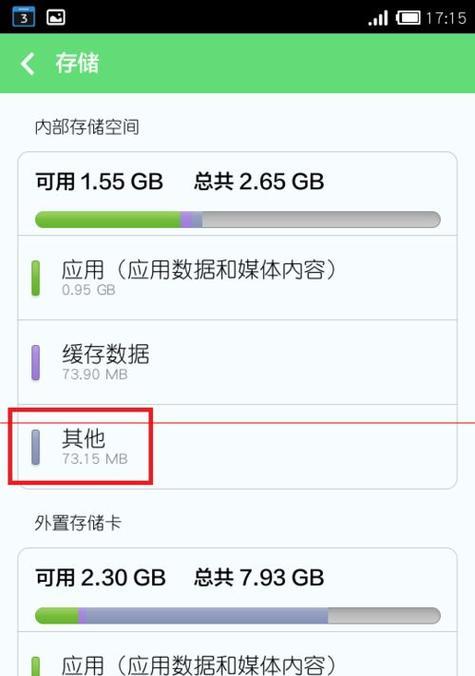Image resolution: width=475 pixels, height=676 pixels.
Task: Tap the back arrow beside 存储
Action: (28, 64)
